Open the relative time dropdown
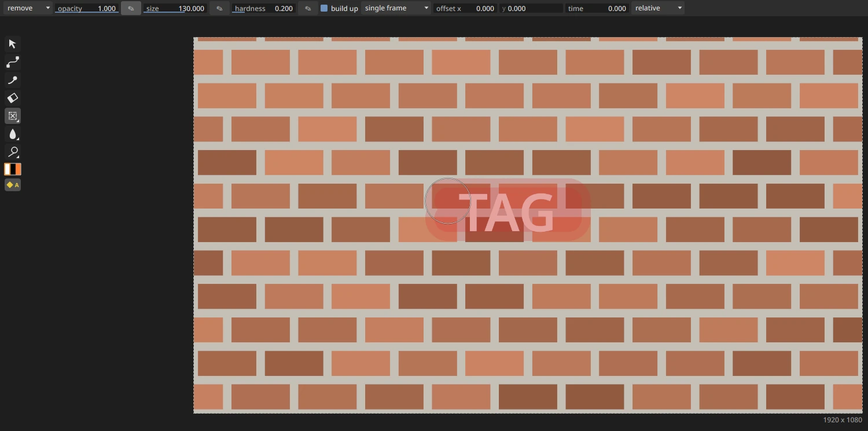 (x=658, y=8)
